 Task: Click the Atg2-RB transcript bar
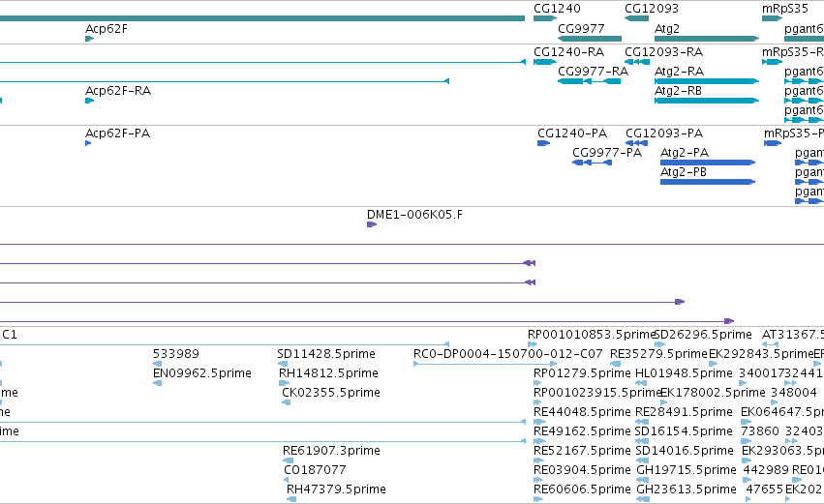(x=707, y=101)
